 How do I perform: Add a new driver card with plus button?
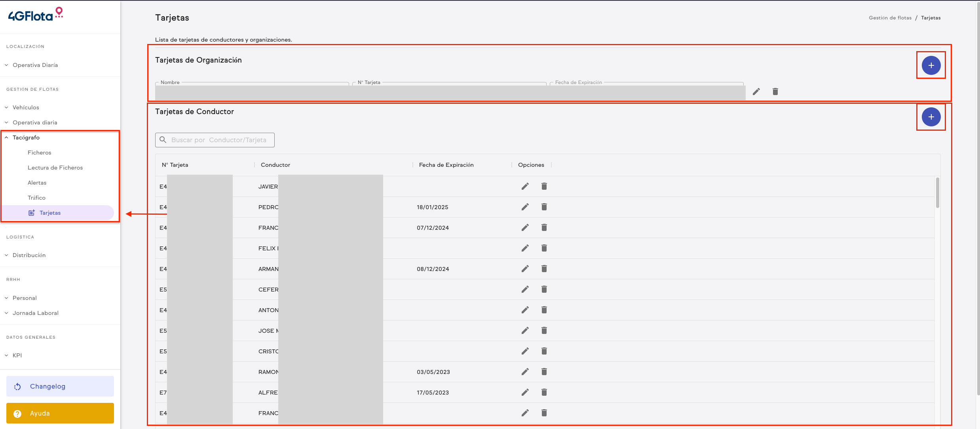(x=931, y=117)
